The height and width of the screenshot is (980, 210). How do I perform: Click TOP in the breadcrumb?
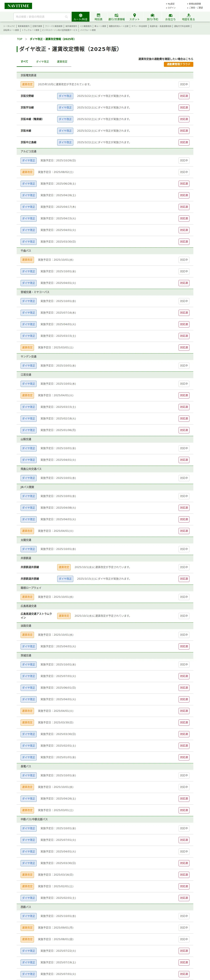tap(19, 39)
